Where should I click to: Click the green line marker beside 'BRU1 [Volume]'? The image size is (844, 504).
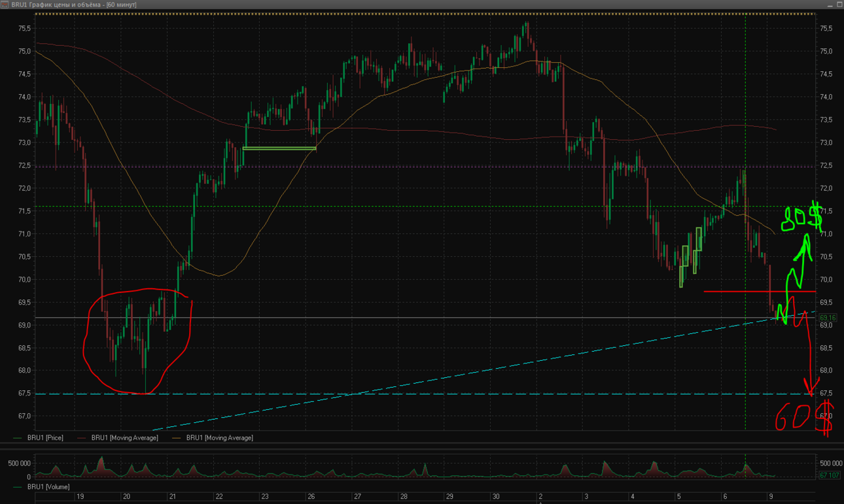(19, 487)
